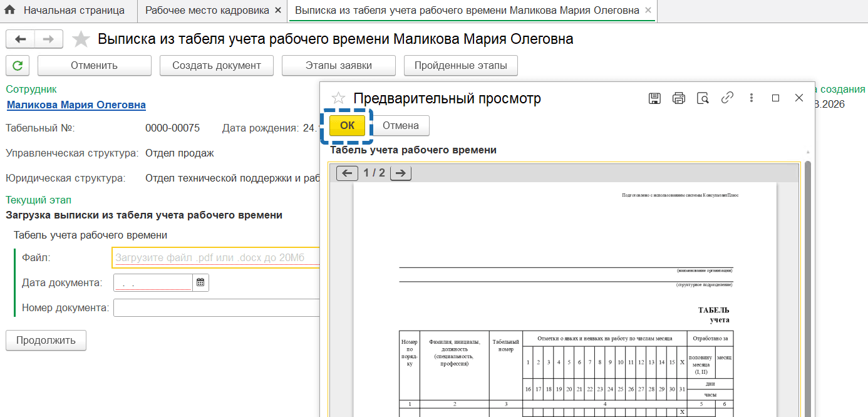The image size is (868, 417).
Task: Switch to Рабочее место кадровика tab
Action: (x=207, y=11)
